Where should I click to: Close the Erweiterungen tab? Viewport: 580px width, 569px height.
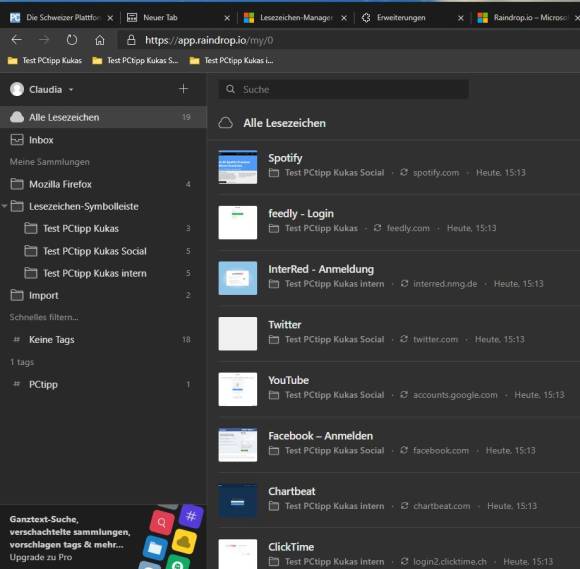[461, 18]
